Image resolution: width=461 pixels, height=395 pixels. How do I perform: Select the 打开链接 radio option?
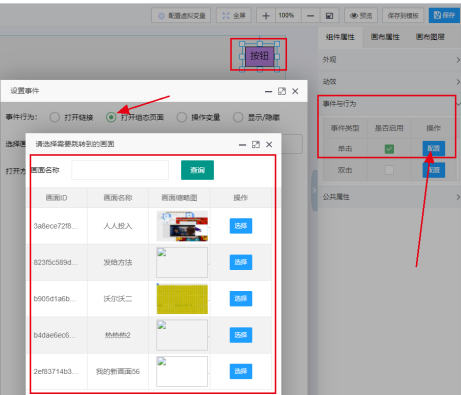(x=55, y=117)
